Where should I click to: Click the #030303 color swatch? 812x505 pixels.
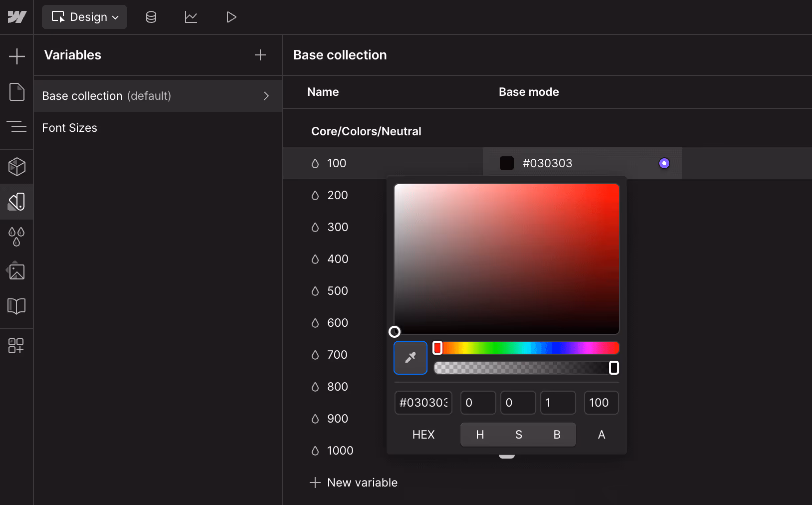[507, 163]
